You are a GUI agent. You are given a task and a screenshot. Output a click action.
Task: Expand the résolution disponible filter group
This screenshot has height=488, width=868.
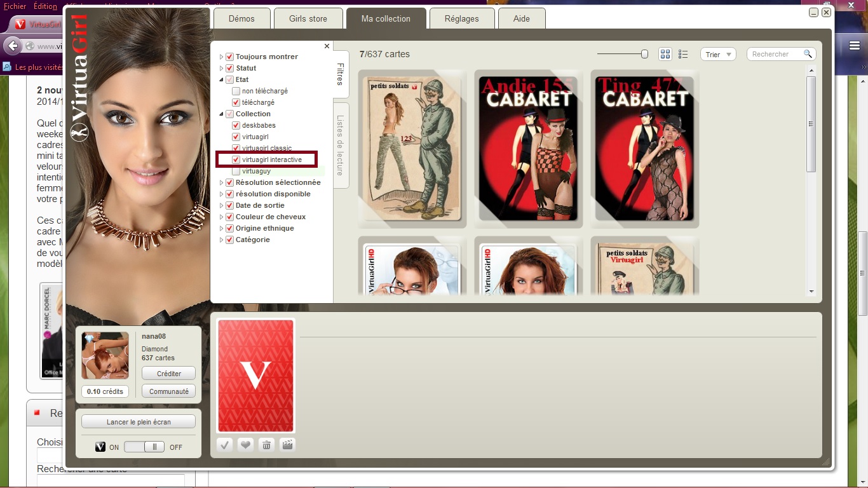[x=222, y=194]
